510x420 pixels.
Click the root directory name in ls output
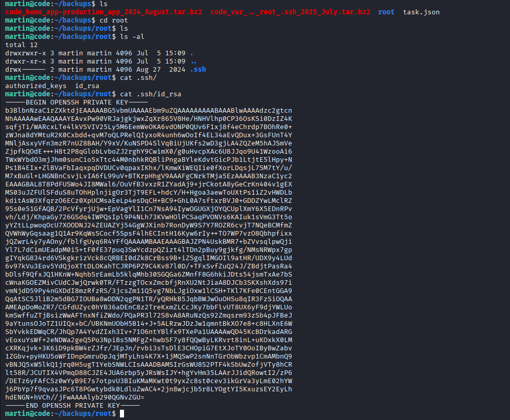(x=386, y=12)
